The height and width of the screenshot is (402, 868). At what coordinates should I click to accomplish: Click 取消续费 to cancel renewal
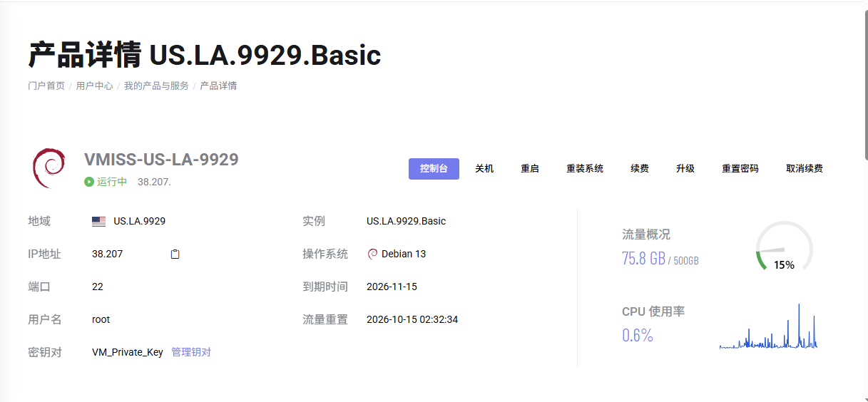click(805, 169)
